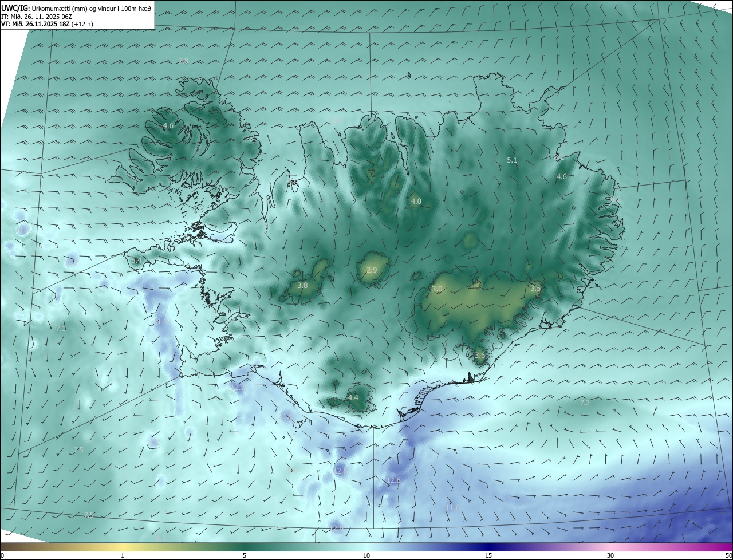
Task: Click the 0 tick on the color scale
Action: click(2, 555)
